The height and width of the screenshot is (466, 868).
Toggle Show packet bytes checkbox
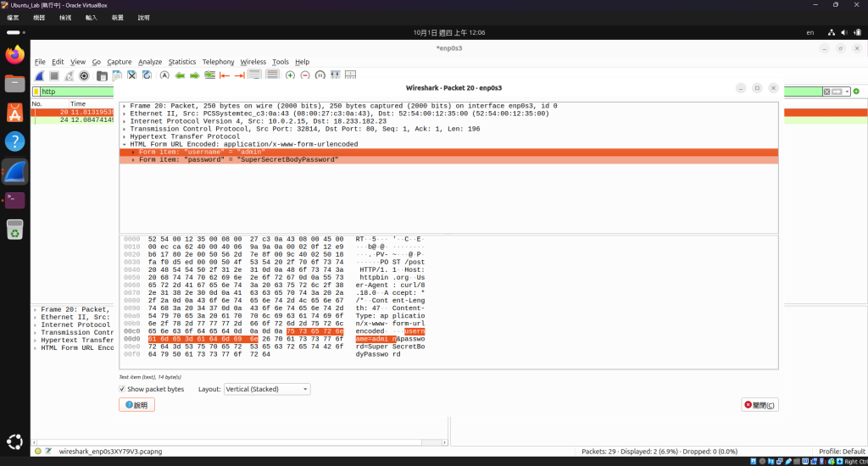point(122,389)
